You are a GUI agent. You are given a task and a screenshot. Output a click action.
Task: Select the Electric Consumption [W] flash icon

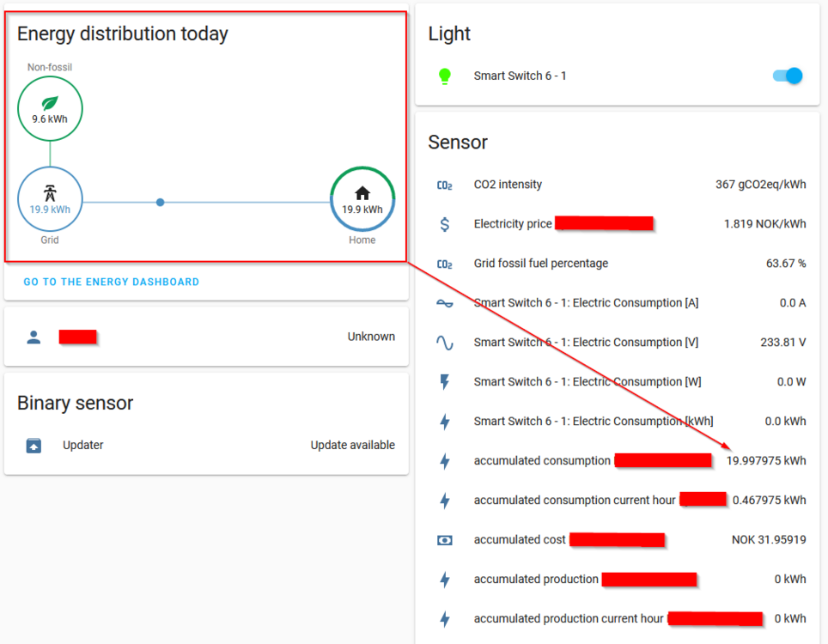(444, 382)
